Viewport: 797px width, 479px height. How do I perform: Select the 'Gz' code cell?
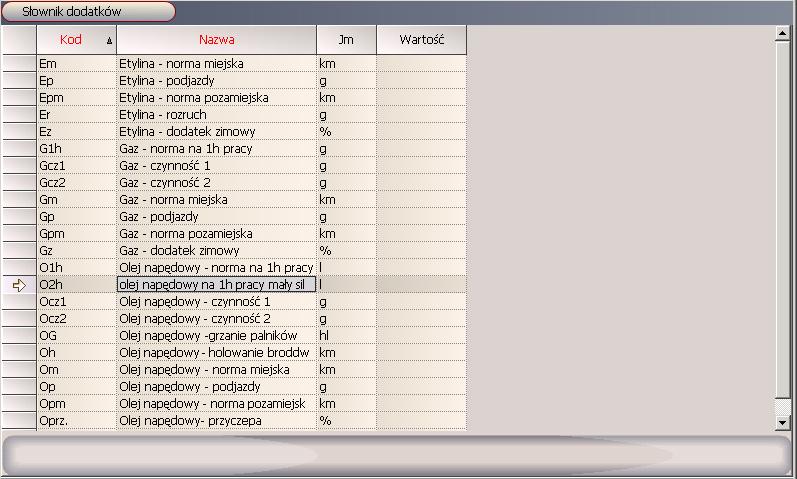tap(77, 251)
